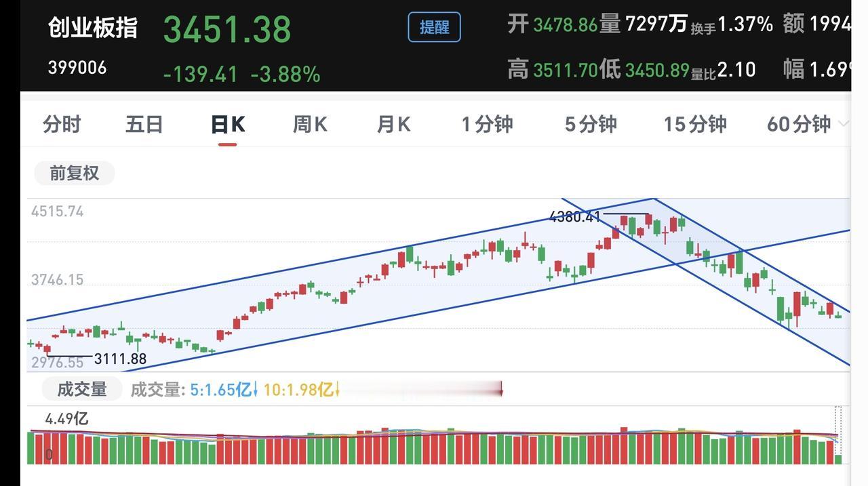
Task: Select the 1分钟 interval tab
Action: point(487,124)
